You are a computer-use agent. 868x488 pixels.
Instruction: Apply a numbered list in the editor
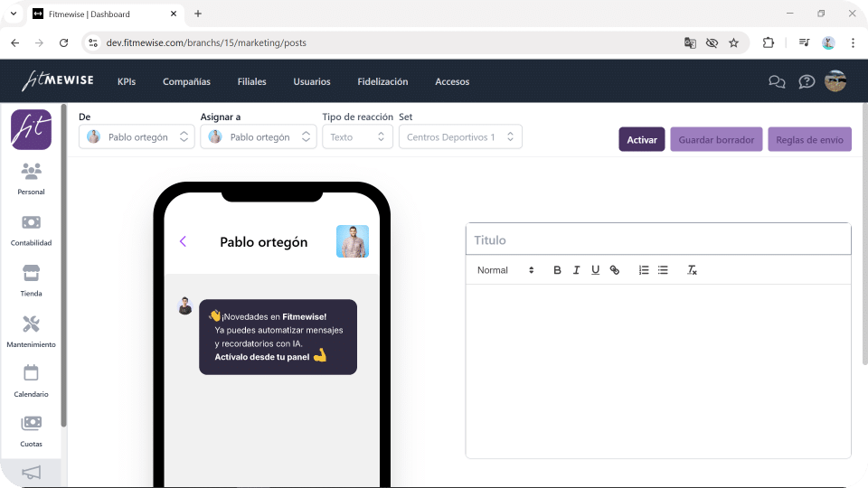coord(643,270)
